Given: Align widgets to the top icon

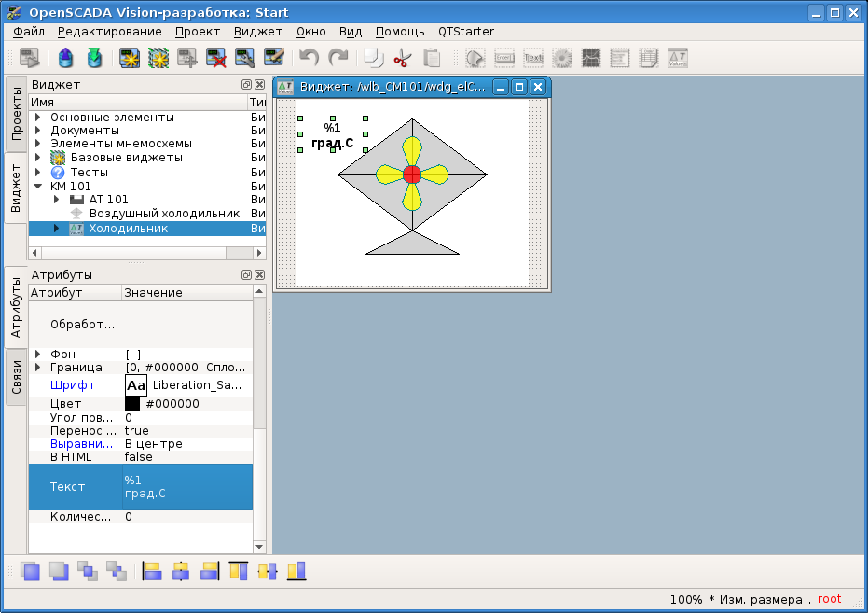Looking at the screenshot, I should pos(239,571).
